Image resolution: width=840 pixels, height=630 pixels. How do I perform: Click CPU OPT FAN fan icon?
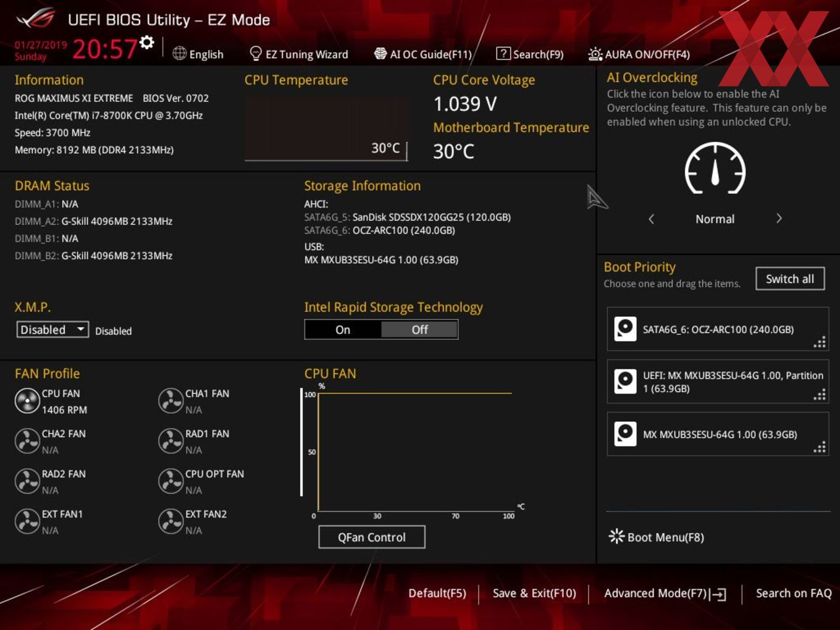(170, 481)
